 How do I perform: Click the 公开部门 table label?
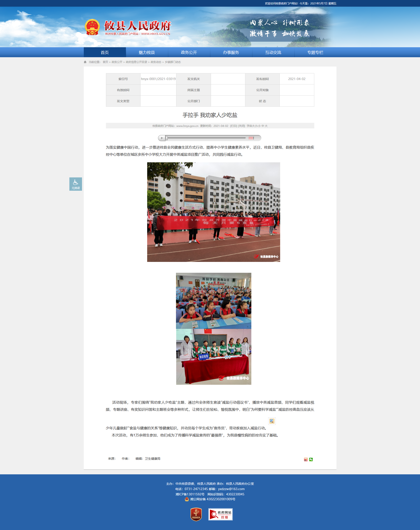coord(193,101)
